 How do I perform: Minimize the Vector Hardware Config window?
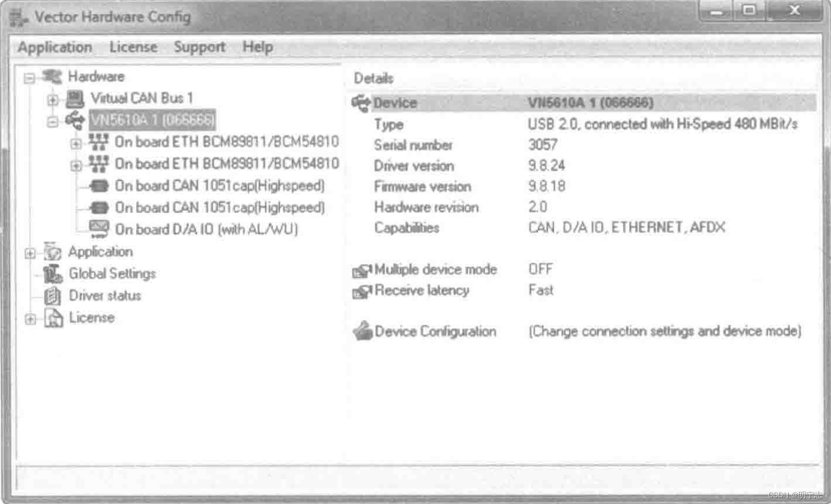[717, 11]
